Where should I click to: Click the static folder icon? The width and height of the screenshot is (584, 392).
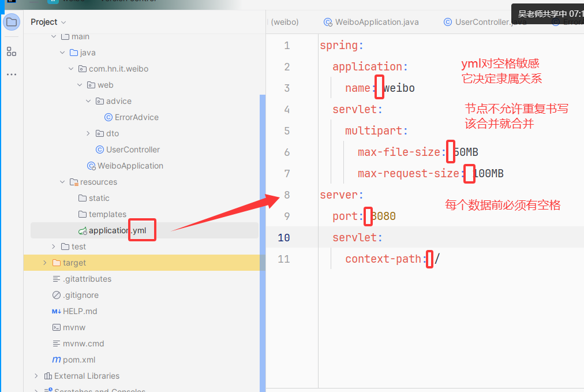point(83,198)
